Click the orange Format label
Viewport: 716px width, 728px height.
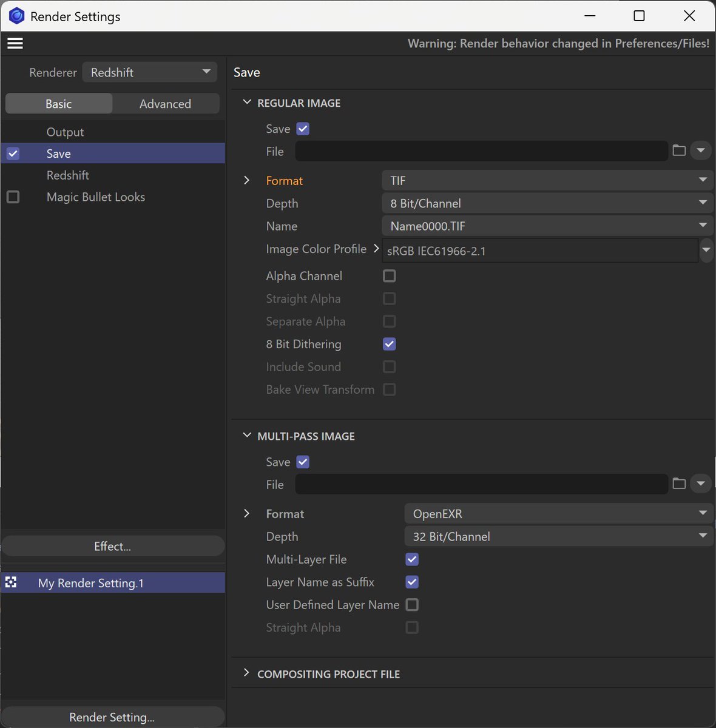284,181
